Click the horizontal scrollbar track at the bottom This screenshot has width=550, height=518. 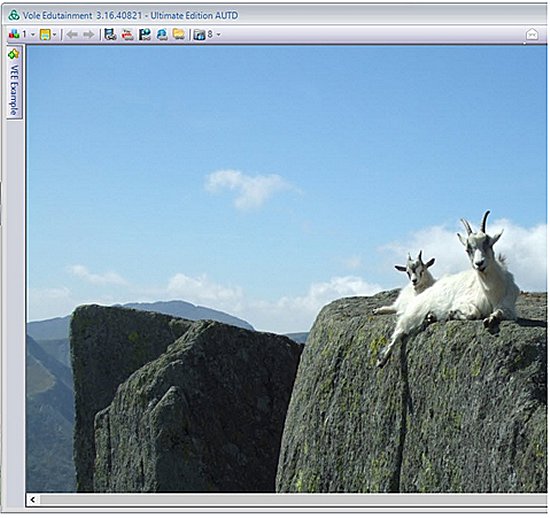tap(293, 499)
